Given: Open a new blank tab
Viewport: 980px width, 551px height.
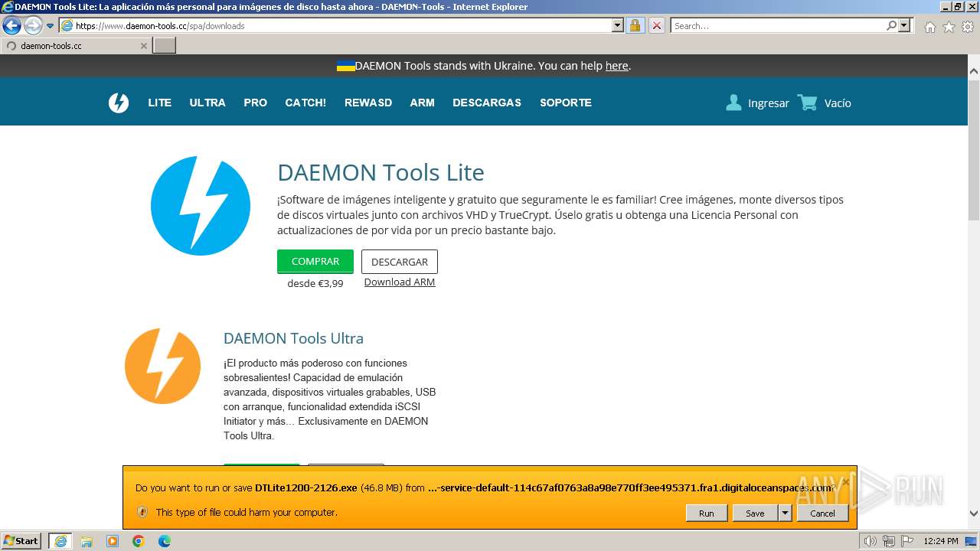Looking at the screenshot, I should pyautogui.click(x=165, y=45).
